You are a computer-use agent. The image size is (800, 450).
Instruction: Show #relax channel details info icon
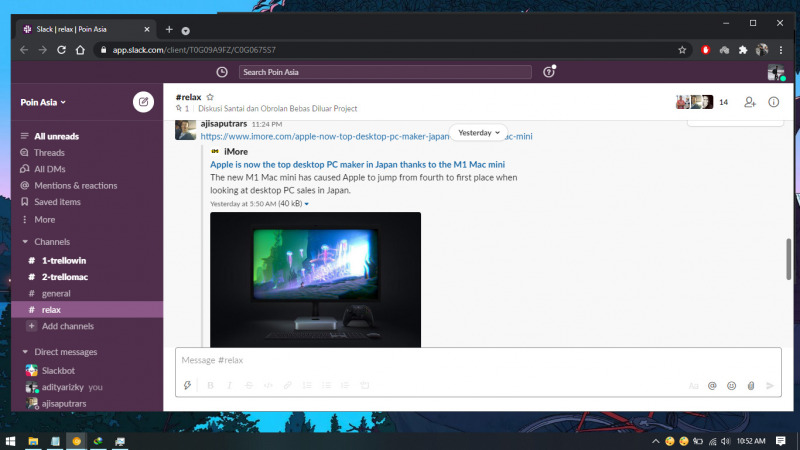click(773, 102)
